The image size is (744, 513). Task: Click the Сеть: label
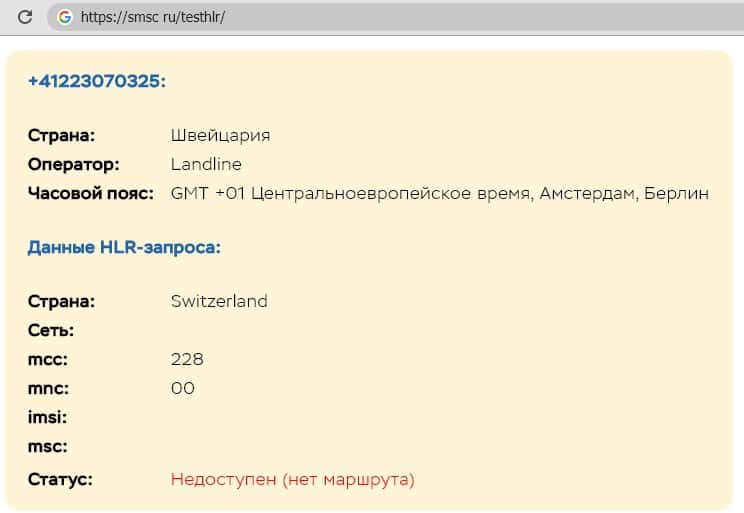point(51,330)
